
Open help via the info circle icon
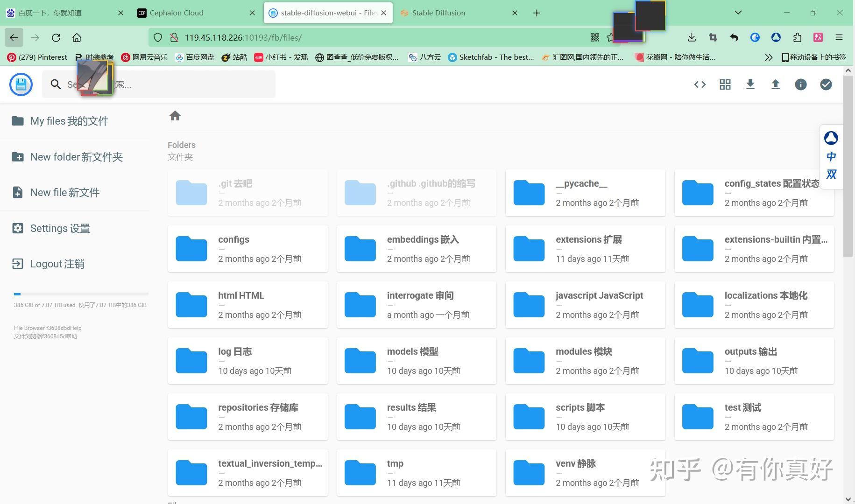800,84
